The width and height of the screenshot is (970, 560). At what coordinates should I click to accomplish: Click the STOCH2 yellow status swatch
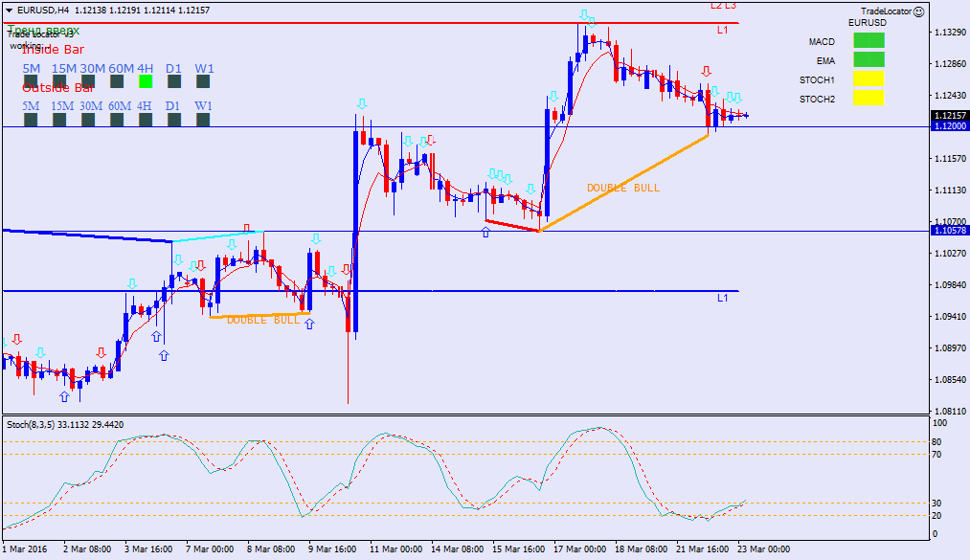868,99
